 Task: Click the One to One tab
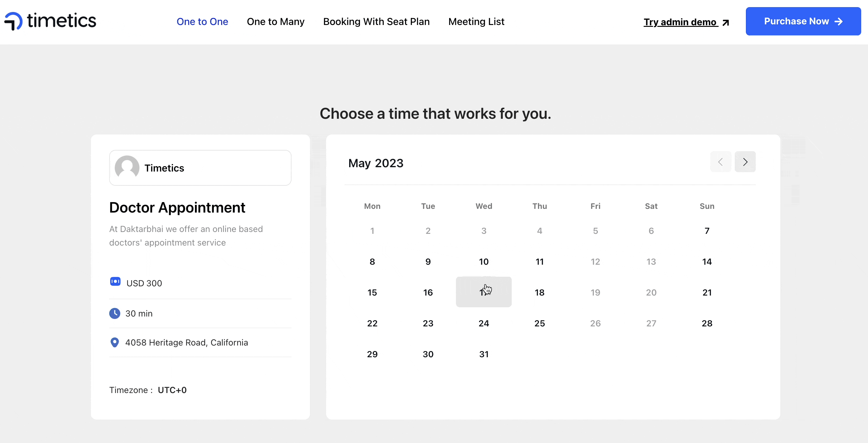point(202,22)
